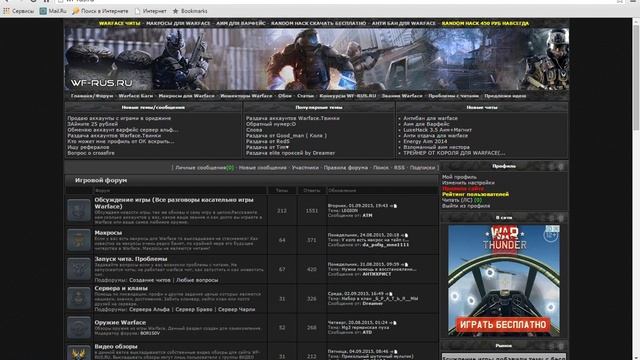Open topic Зайните 25 рублей
The width and height of the screenshot is (640, 360).
click(x=93, y=124)
